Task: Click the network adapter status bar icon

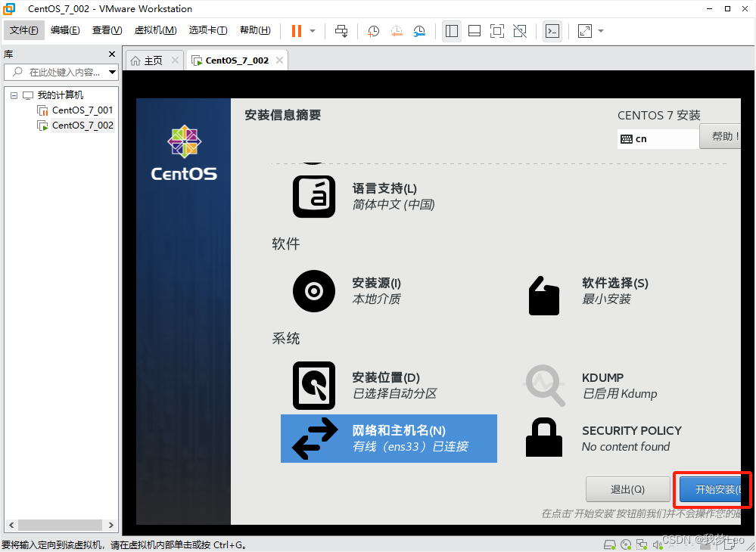Action: pos(642,545)
